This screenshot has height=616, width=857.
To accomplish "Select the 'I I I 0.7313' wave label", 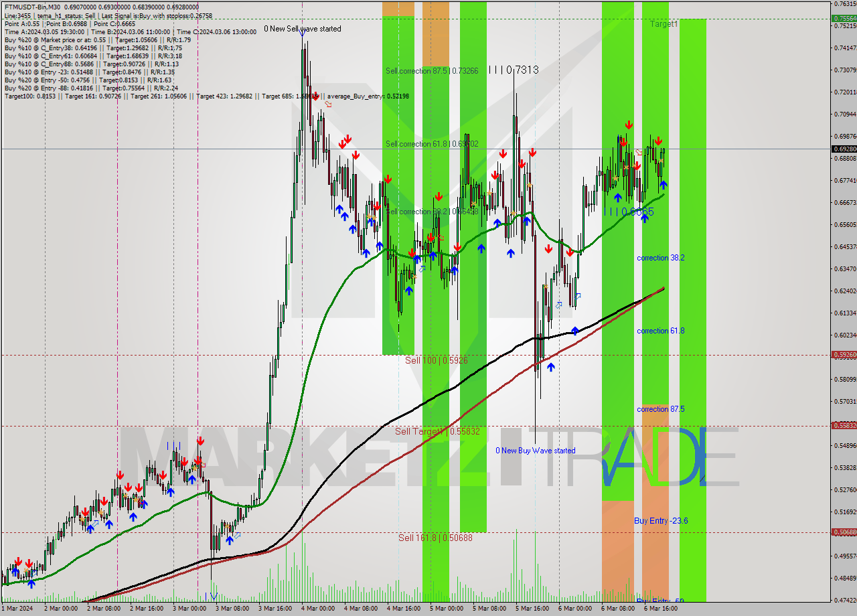I will point(513,70).
